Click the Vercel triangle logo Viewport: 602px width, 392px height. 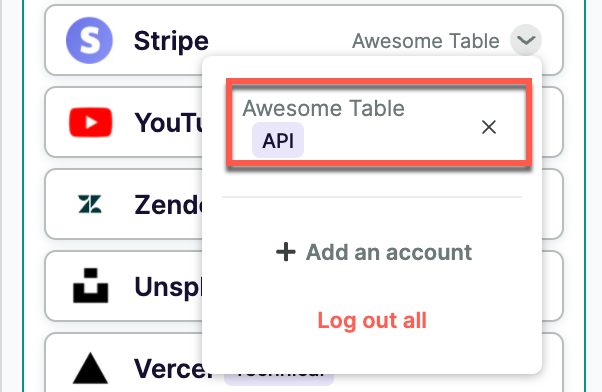pyautogui.click(x=90, y=368)
